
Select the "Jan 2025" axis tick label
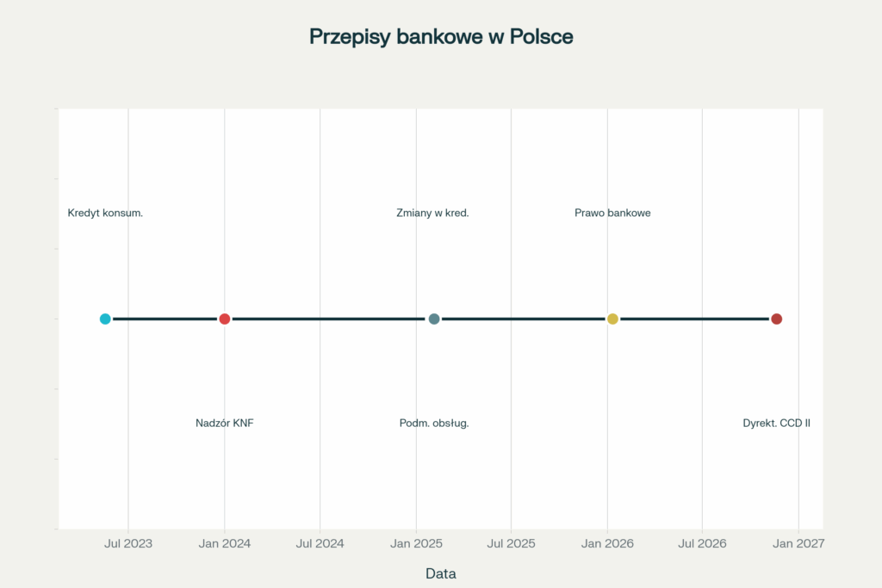(416, 544)
